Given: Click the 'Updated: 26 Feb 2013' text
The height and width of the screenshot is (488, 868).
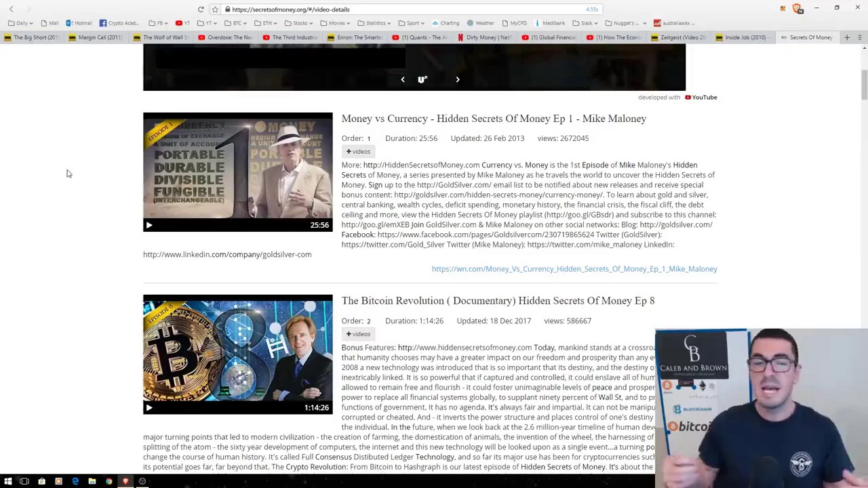Looking at the screenshot, I should 488,138.
